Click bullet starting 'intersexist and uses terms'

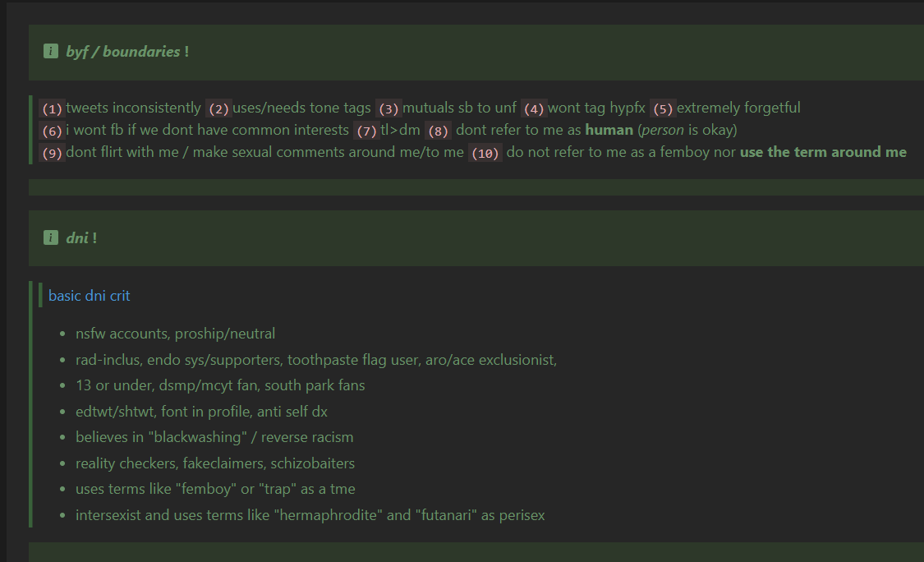[310, 515]
